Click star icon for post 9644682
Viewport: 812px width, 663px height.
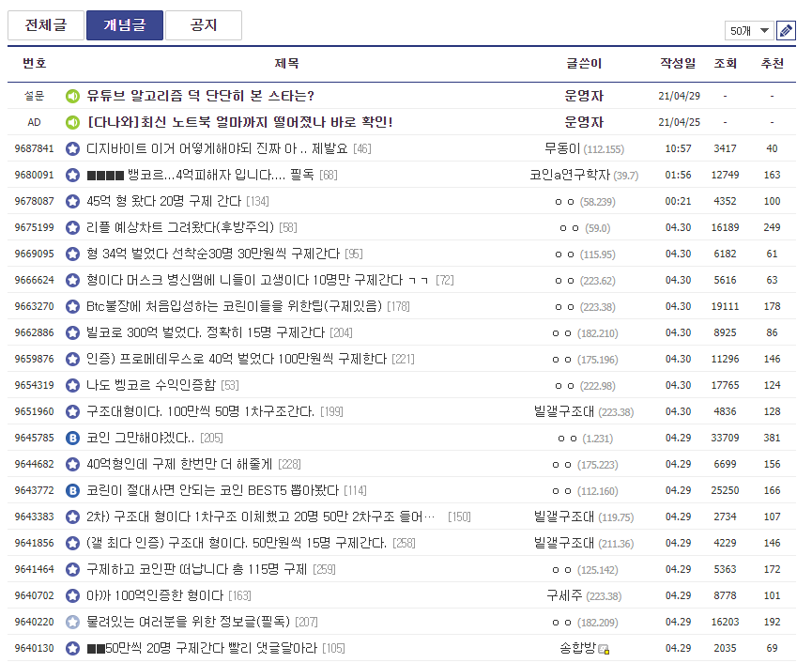click(72, 464)
